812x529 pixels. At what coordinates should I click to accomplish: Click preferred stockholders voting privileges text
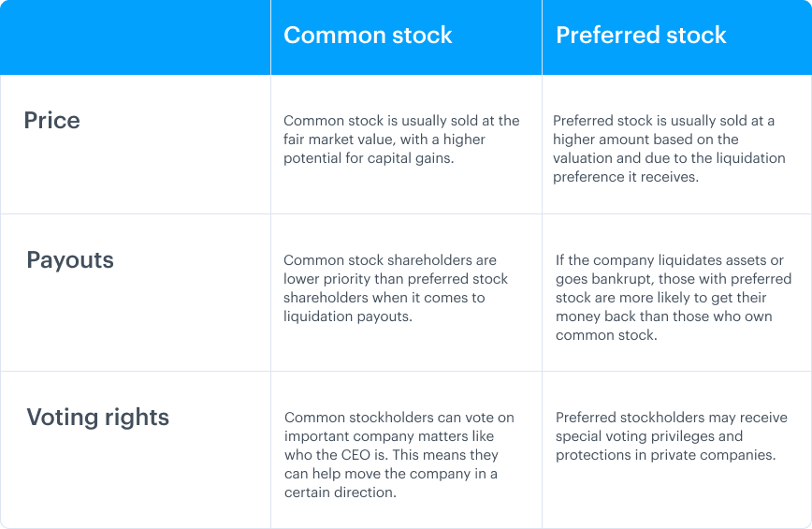[671, 436]
